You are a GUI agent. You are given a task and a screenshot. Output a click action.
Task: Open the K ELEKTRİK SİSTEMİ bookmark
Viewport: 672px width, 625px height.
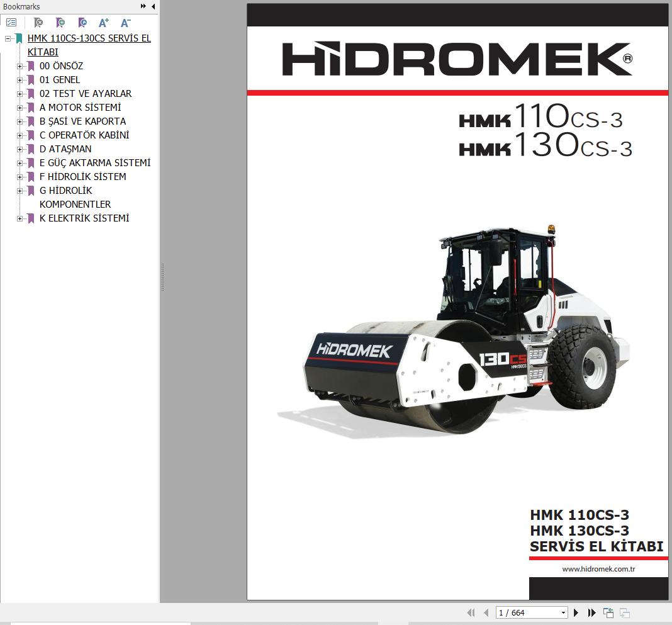[84, 218]
